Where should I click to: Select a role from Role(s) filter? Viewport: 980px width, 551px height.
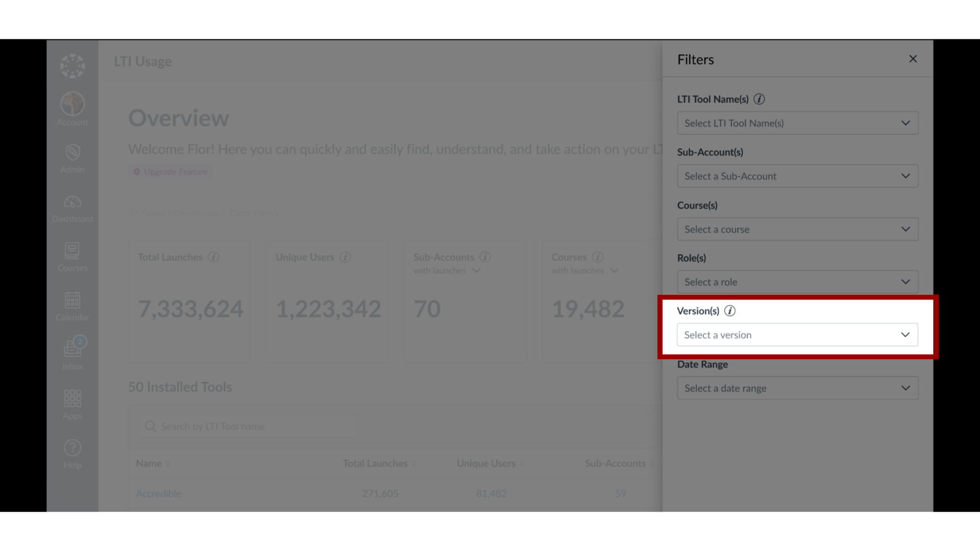point(798,282)
